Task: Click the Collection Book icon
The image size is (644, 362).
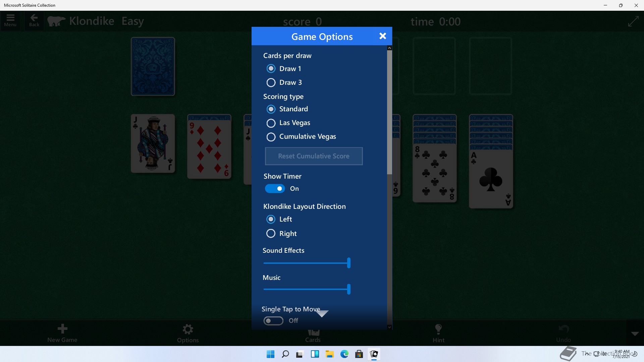Action: (x=568, y=354)
